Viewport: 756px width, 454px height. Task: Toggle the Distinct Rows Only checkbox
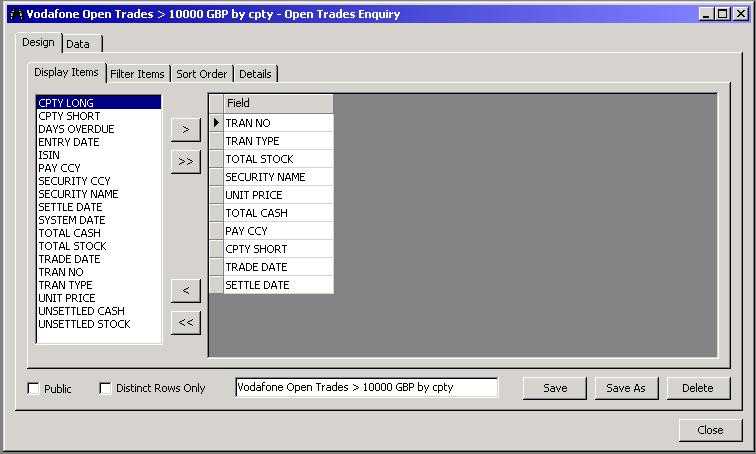[106, 388]
